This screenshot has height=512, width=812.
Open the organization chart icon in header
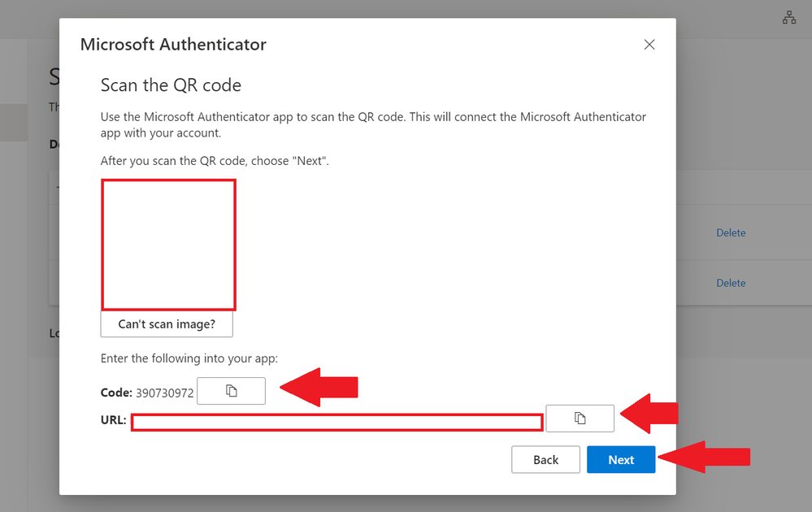pos(789,18)
